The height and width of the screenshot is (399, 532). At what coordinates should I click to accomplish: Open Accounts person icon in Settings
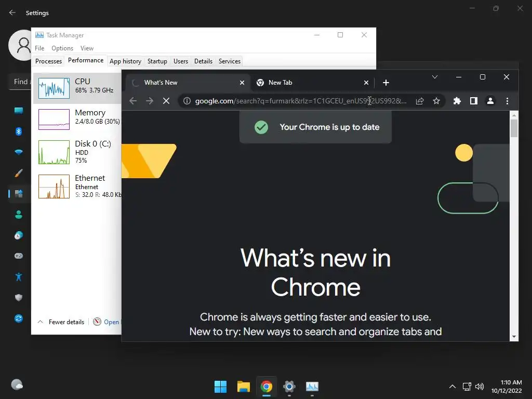click(19, 215)
